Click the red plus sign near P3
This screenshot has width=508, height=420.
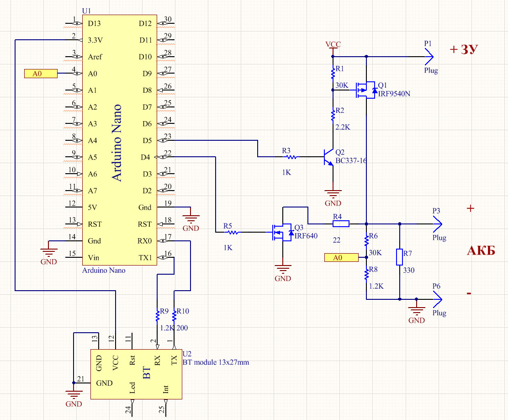[x=471, y=208]
